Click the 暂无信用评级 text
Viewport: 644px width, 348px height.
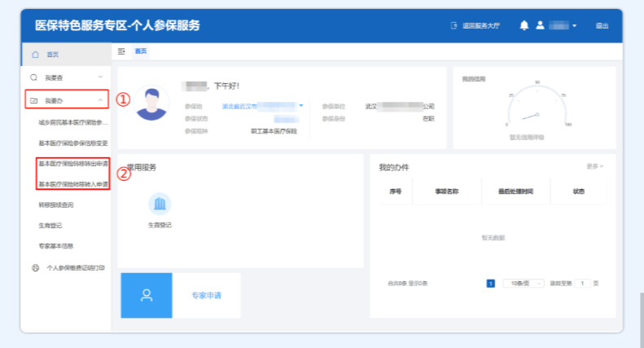527,137
